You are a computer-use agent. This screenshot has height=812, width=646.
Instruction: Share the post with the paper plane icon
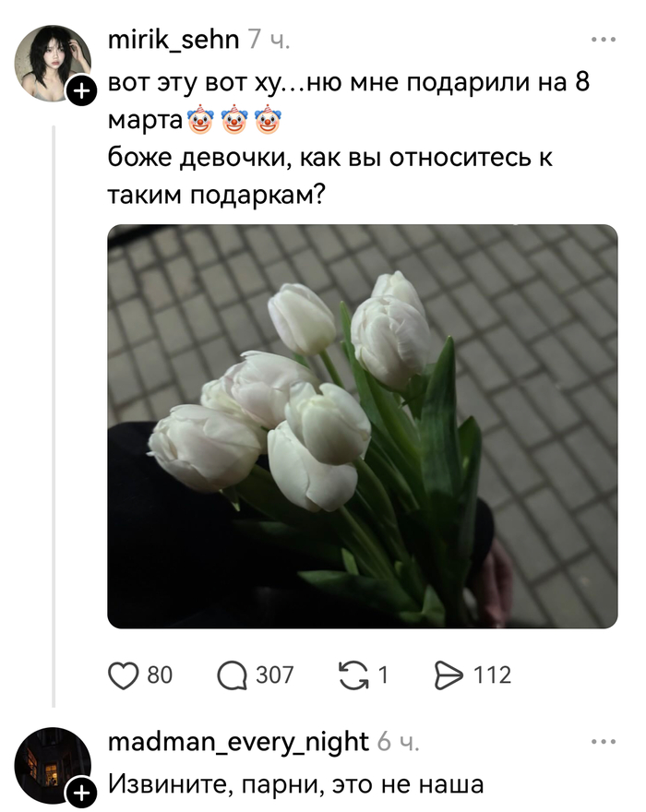(449, 675)
